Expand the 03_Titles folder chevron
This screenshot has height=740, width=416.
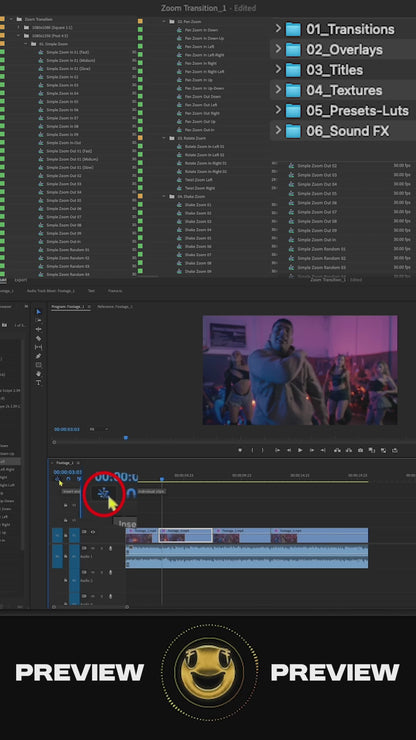(x=278, y=69)
